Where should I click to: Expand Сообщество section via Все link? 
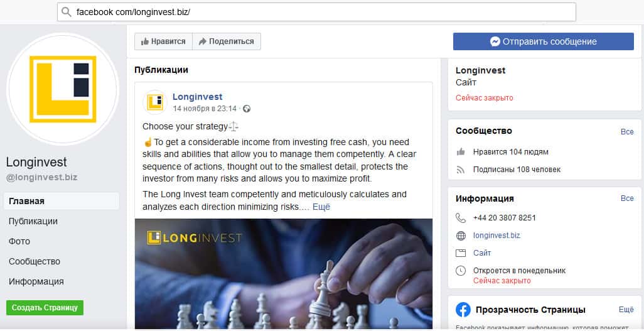pyautogui.click(x=627, y=131)
